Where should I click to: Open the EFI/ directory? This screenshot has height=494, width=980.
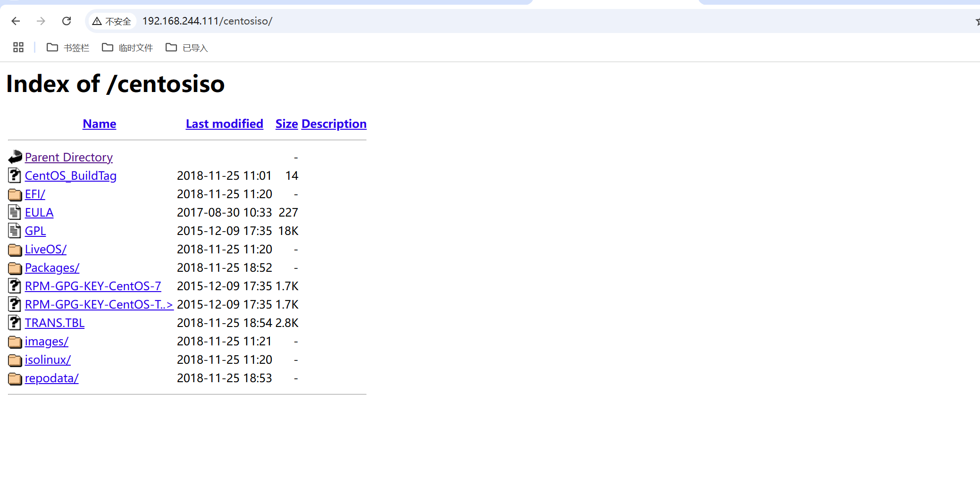click(x=35, y=194)
